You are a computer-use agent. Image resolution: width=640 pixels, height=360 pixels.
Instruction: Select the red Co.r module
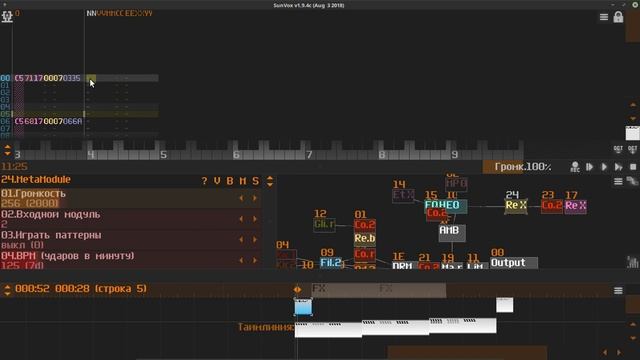coord(364,254)
